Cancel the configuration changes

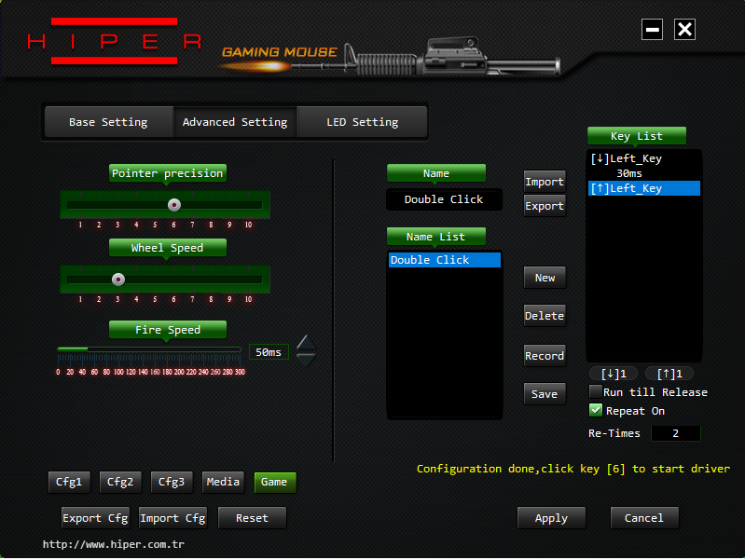643,518
